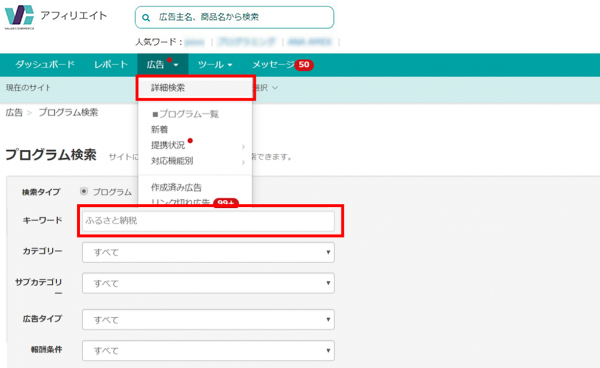Image resolution: width=600 pixels, height=368 pixels.
Task: Select 新着 menu entry
Action: (x=160, y=130)
